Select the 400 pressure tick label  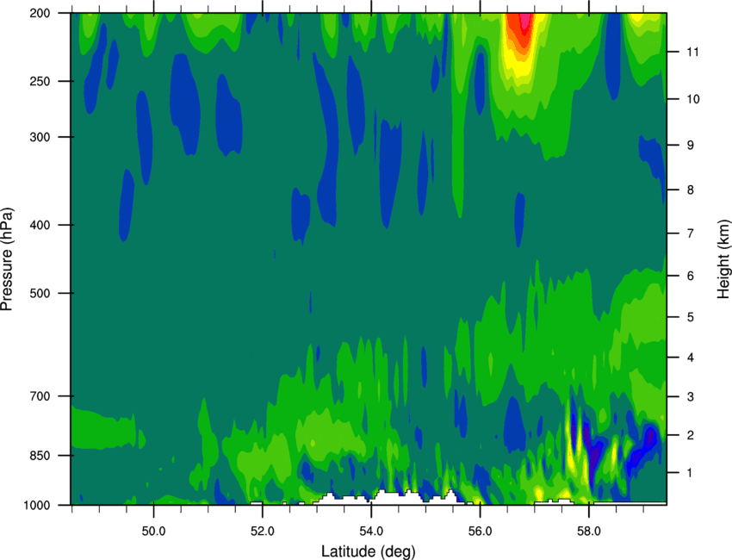coord(40,225)
